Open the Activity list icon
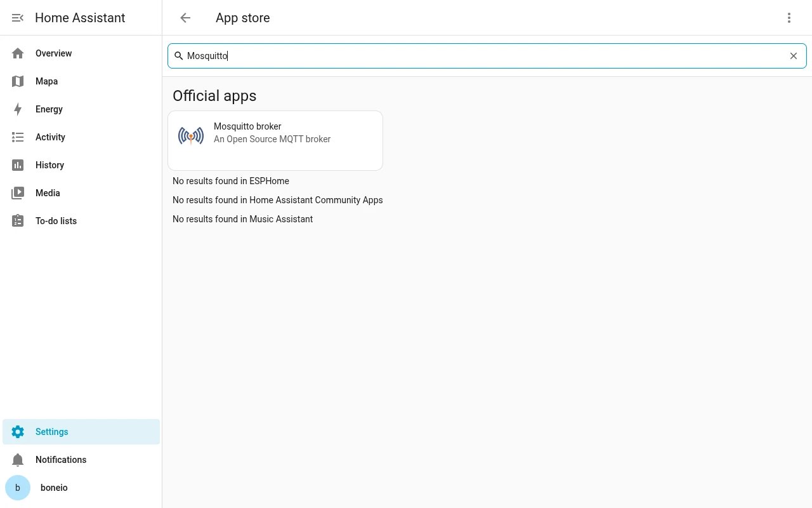812x508 pixels. point(18,137)
